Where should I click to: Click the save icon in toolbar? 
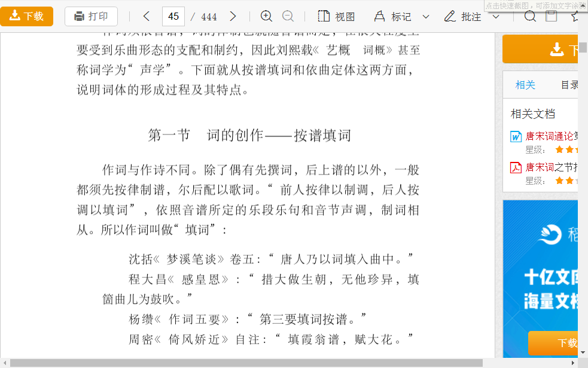[x=552, y=16]
